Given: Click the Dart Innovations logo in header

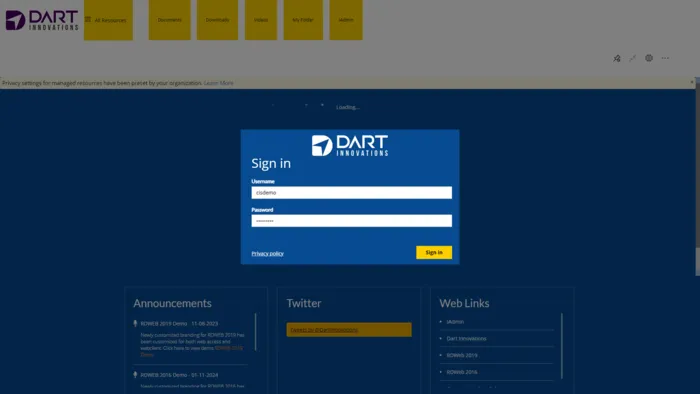Looking at the screenshot, I should point(42,20).
